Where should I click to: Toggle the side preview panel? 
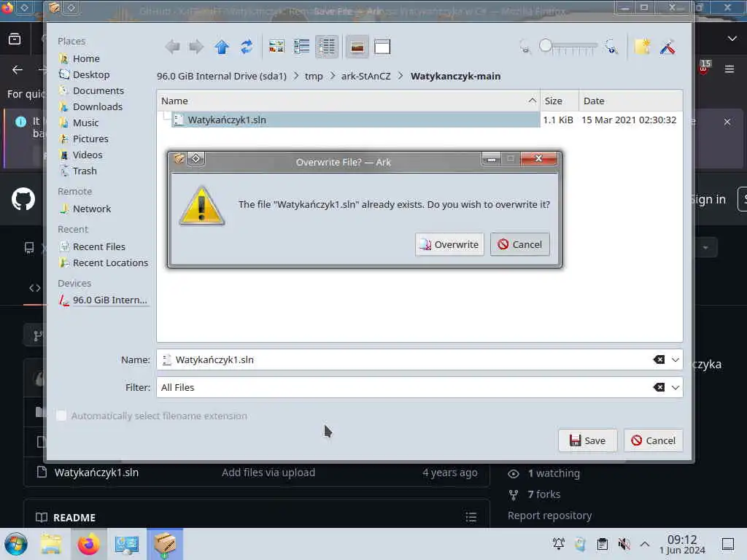click(x=382, y=47)
